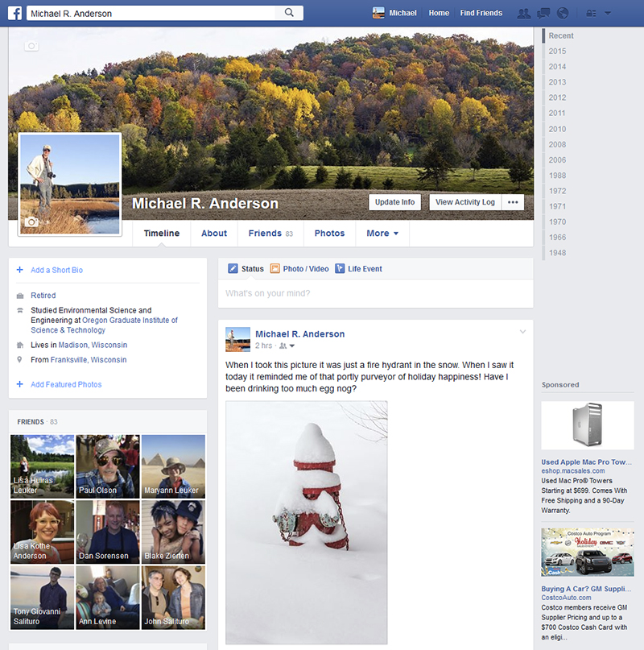
Task: Open the account settings dropdown arrow
Action: tap(608, 12)
